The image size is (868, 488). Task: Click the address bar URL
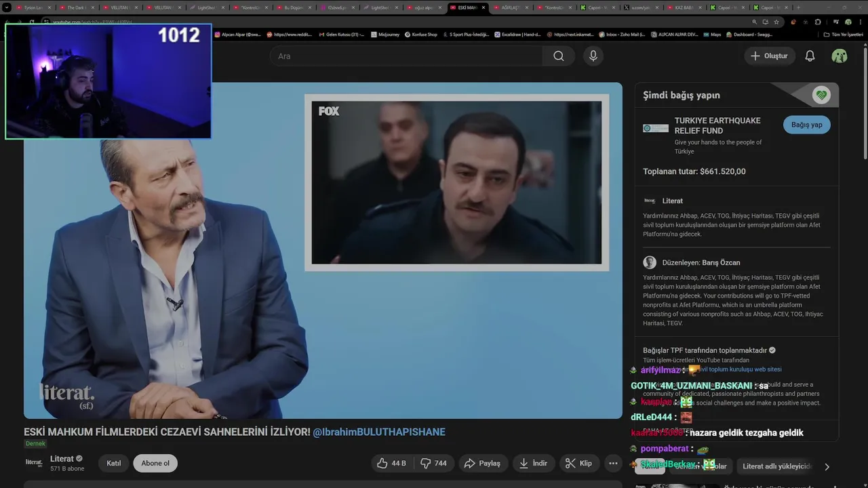point(92,22)
